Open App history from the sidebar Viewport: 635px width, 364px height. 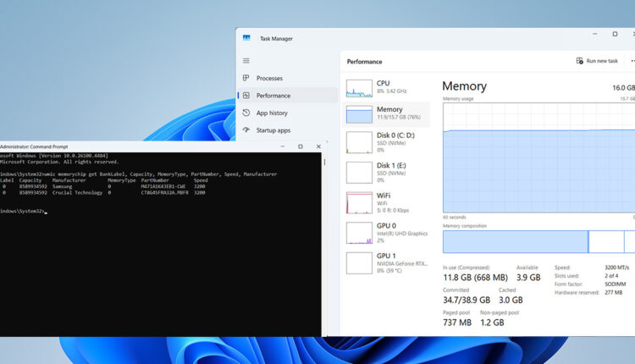[271, 113]
